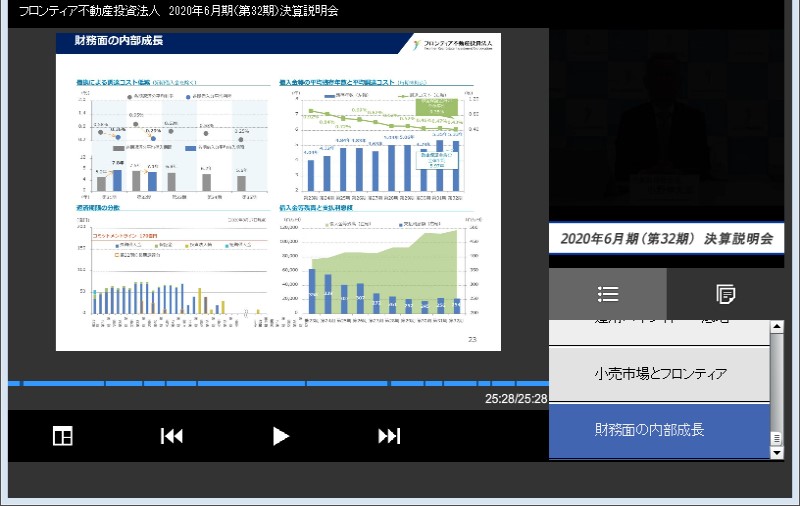Click the chapter list scroll up arrow
Viewport: 800px width, 506px height.
point(777,326)
